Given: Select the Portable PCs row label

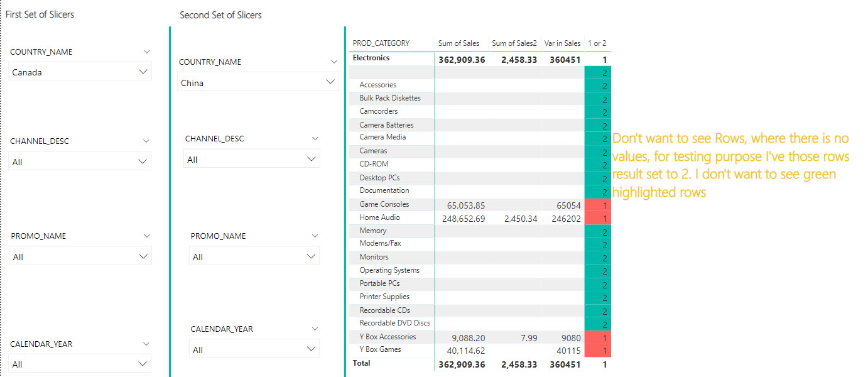Looking at the screenshot, I should [x=379, y=283].
